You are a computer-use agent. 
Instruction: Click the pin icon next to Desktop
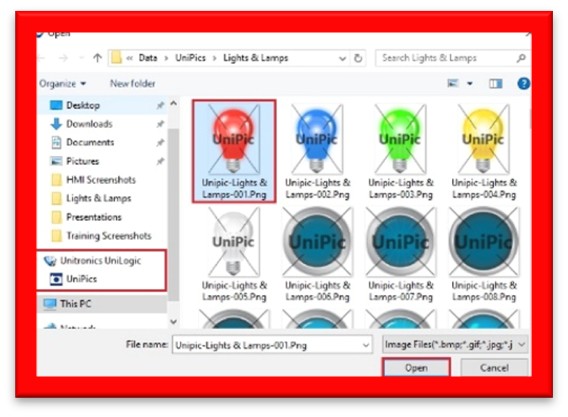pos(160,105)
